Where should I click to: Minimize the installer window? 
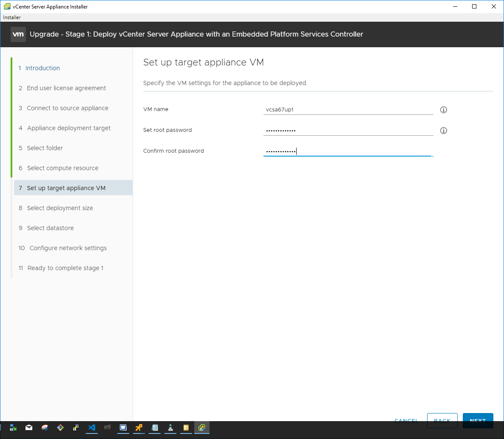(455, 6)
